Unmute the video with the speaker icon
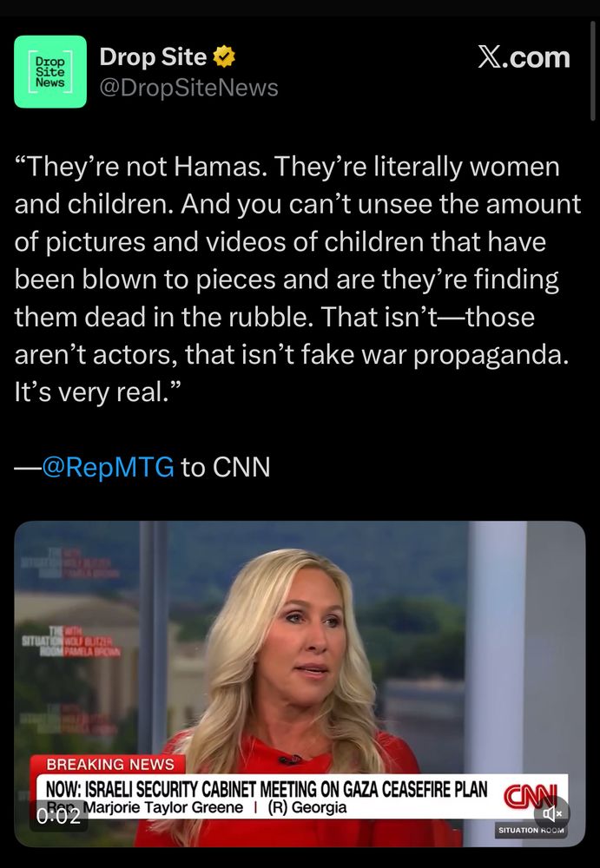 551,813
